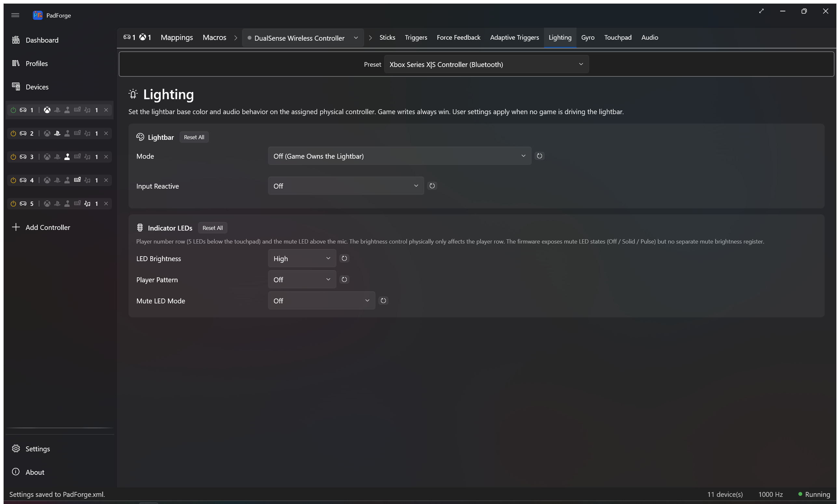Remove controller slot 4
Screen dimensions: 840x504
[106, 180]
